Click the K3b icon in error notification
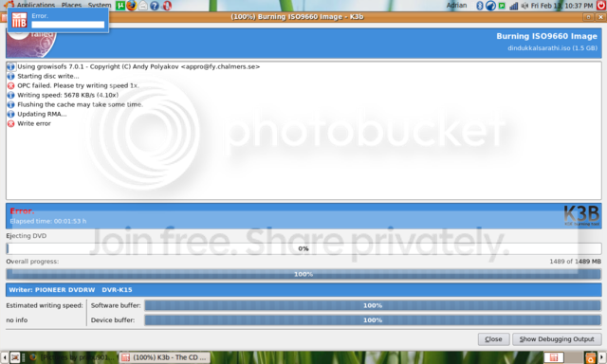Screen dimensions: 607x364 pos(19,21)
